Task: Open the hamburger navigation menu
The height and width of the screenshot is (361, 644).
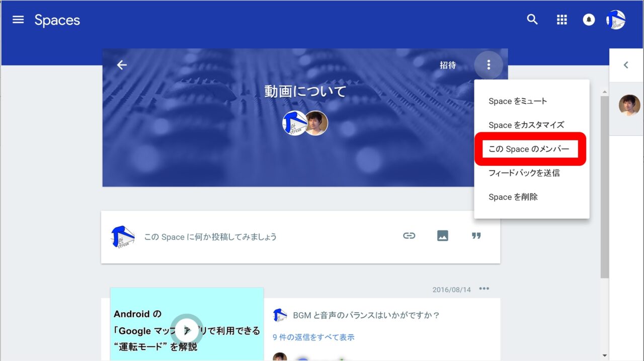Action: coord(18,20)
